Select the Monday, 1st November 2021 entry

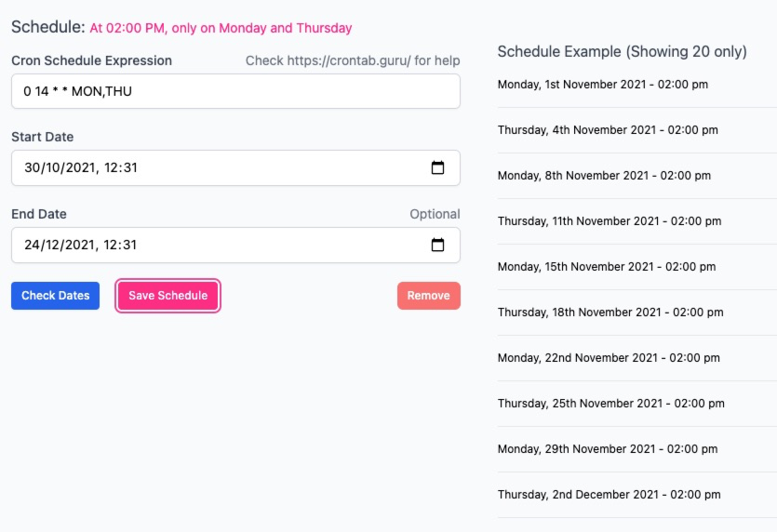pyautogui.click(x=603, y=85)
